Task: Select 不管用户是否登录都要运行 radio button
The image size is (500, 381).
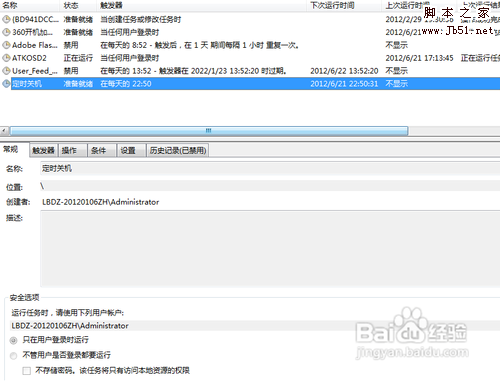Action: 13,356
